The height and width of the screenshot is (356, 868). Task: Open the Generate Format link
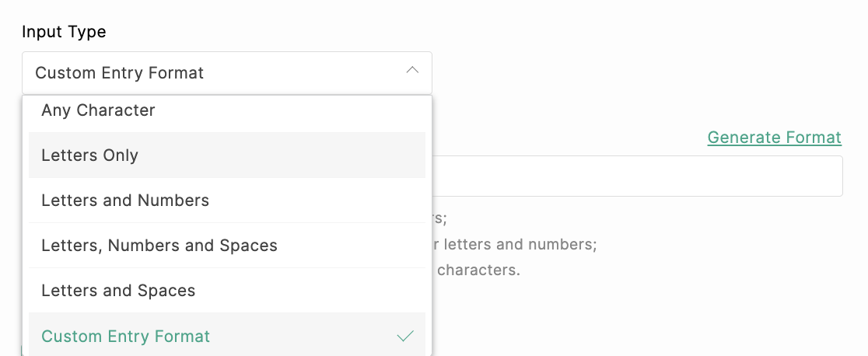pos(774,138)
